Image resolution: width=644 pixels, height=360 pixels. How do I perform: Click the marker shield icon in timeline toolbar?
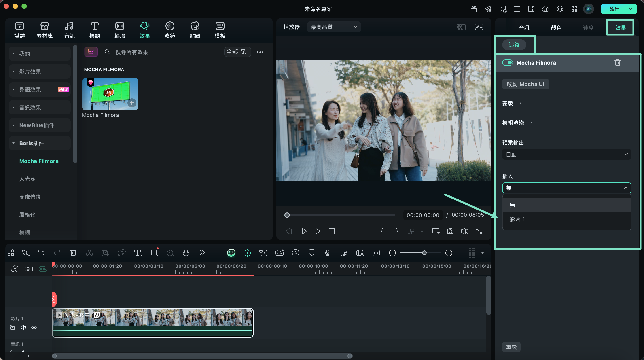pyautogui.click(x=311, y=253)
